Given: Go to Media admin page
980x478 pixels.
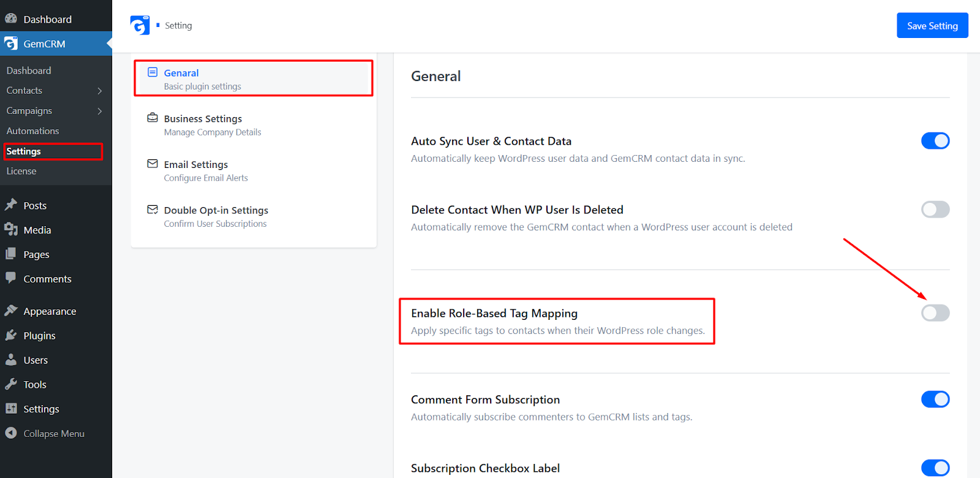Looking at the screenshot, I should (x=37, y=230).
